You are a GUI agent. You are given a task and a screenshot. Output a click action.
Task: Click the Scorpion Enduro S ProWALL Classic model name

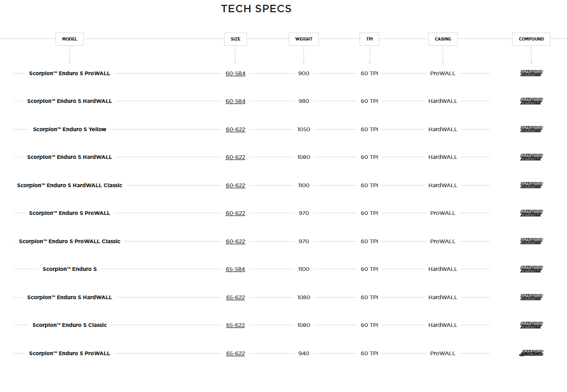69,242
